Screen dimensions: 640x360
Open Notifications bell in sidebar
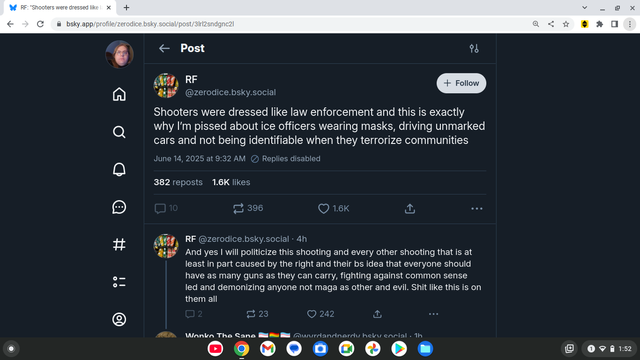tap(119, 169)
